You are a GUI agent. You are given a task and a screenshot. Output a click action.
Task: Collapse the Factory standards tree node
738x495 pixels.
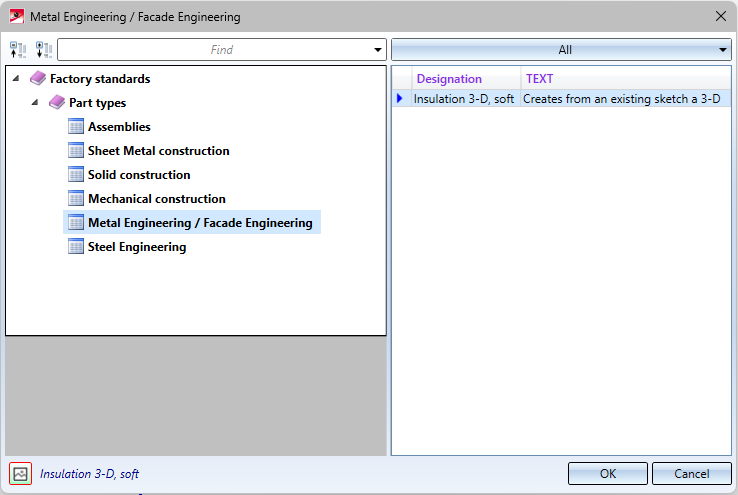coord(16,78)
